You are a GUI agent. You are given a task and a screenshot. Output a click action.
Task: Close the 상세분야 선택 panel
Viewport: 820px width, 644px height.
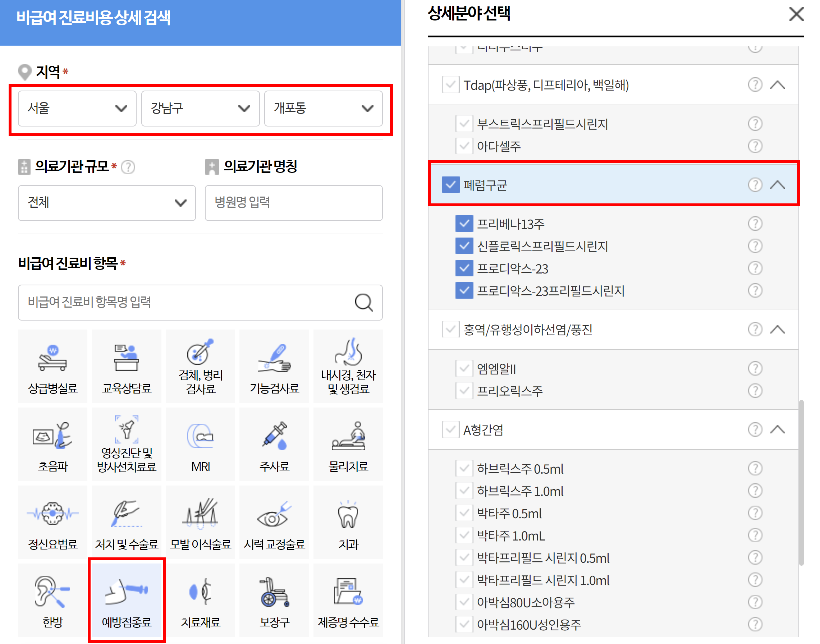796,14
